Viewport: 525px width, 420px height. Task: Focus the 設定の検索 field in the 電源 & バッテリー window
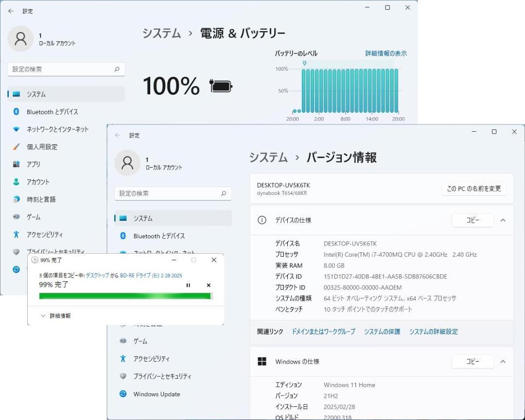tap(66, 70)
